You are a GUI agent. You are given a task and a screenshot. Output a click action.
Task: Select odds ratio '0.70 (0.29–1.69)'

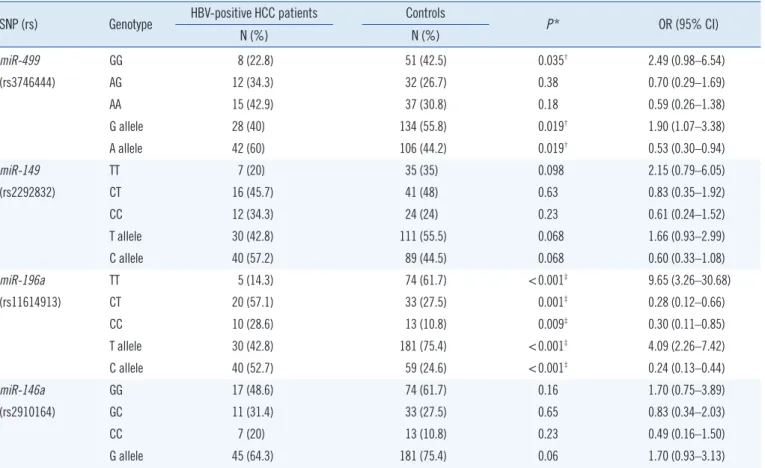(686, 82)
